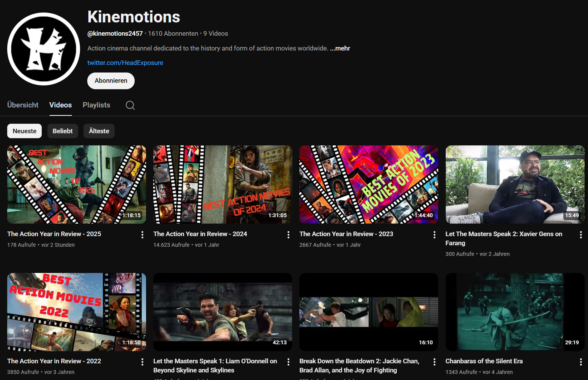Screen dimensions: 588x380
Task: Click the 1:44:40 duration badge
Action: (x=424, y=215)
